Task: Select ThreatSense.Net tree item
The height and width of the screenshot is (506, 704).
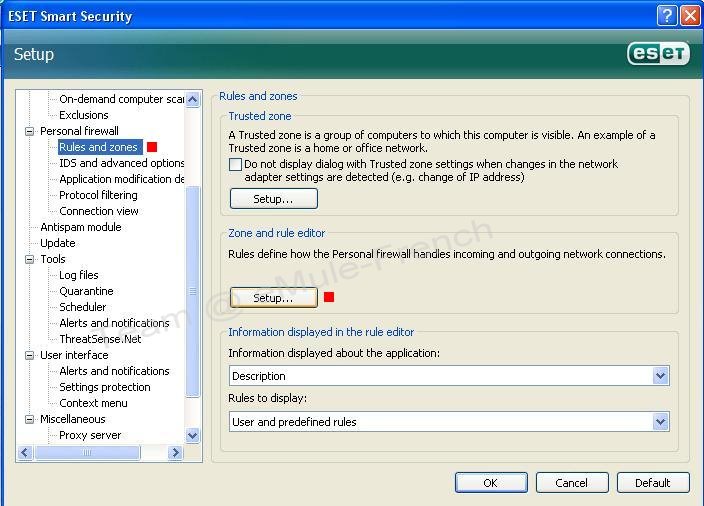Action: pyautogui.click(x=100, y=339)
